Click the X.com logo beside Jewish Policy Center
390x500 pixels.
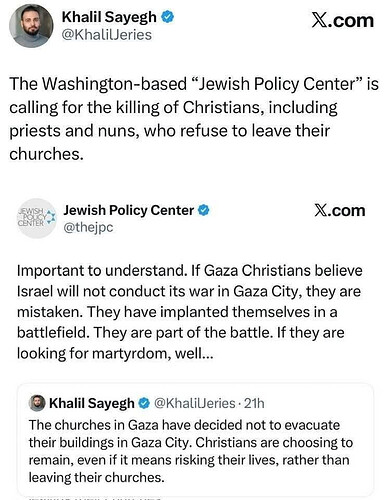340,211
